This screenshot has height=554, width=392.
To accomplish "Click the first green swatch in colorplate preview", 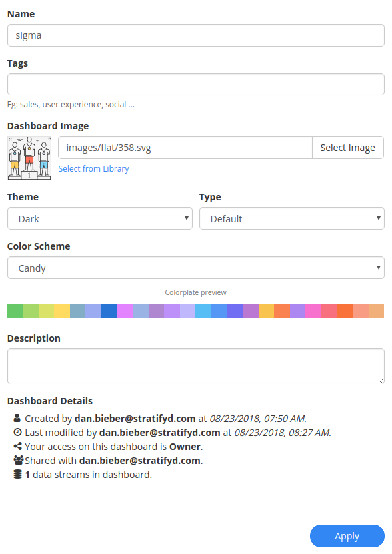I will (x=15, y=311).
